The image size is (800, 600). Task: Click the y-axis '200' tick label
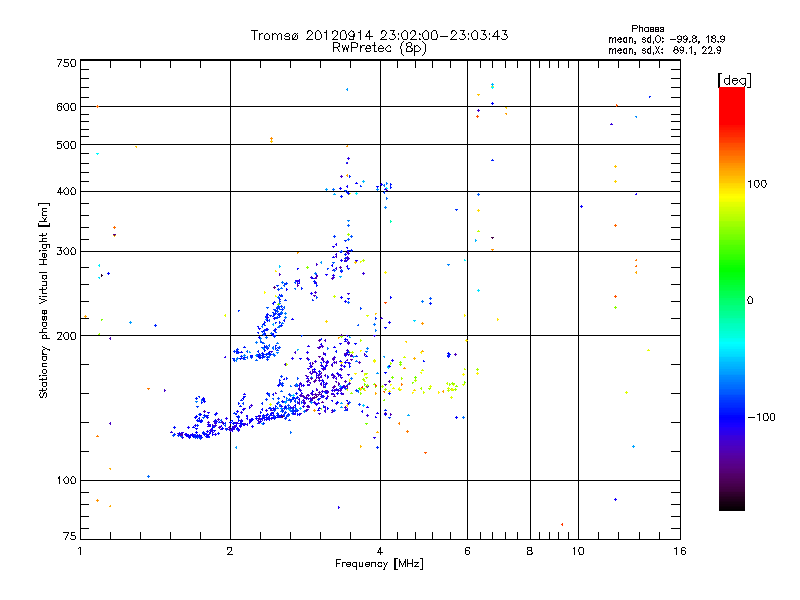pos(66,336)
